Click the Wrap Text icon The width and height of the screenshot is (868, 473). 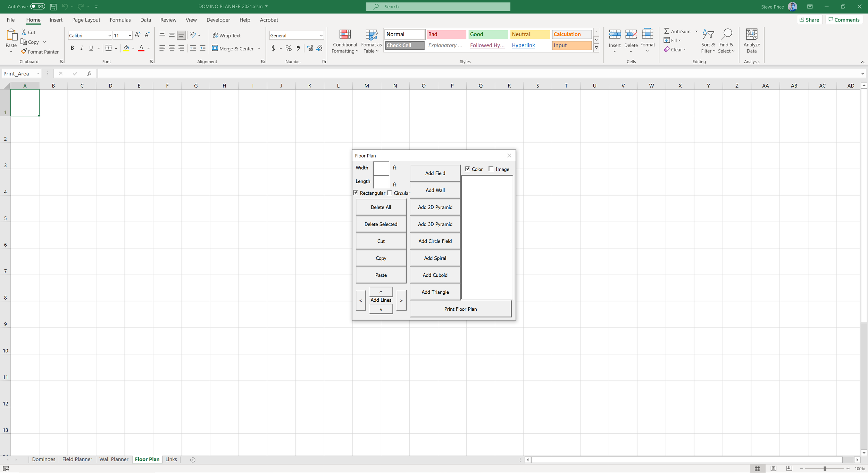pos(215,35)
